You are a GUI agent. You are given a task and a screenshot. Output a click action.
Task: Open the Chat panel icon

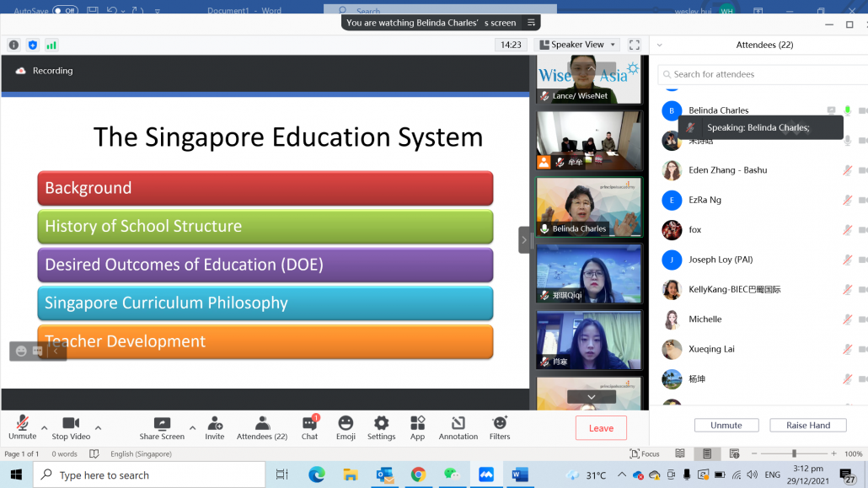click(309, 424)
